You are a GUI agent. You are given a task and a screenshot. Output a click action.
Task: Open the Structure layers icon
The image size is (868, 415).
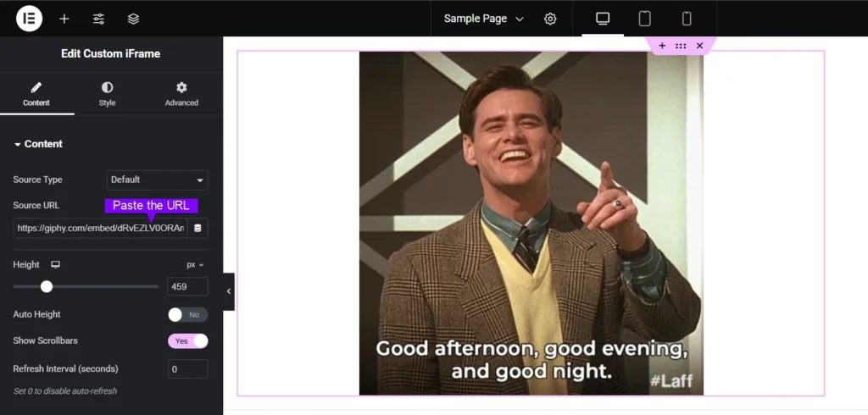pyautogui.click(x=133, y=19)
